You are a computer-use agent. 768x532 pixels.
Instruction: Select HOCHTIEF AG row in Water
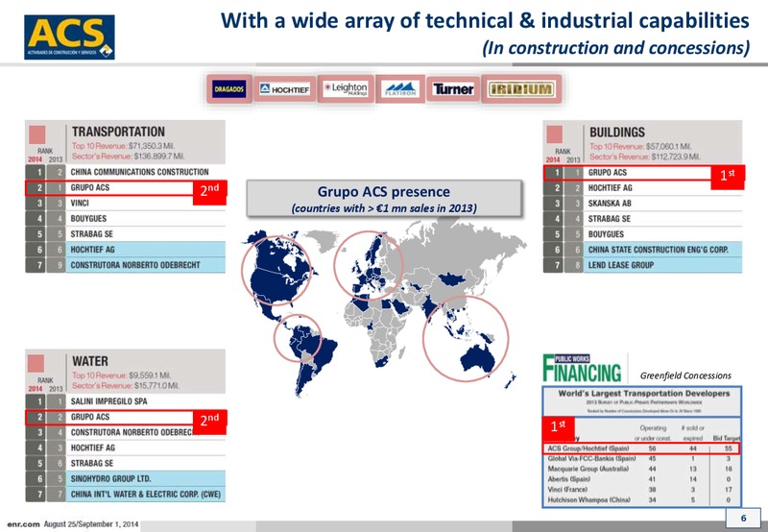(126, 447)
